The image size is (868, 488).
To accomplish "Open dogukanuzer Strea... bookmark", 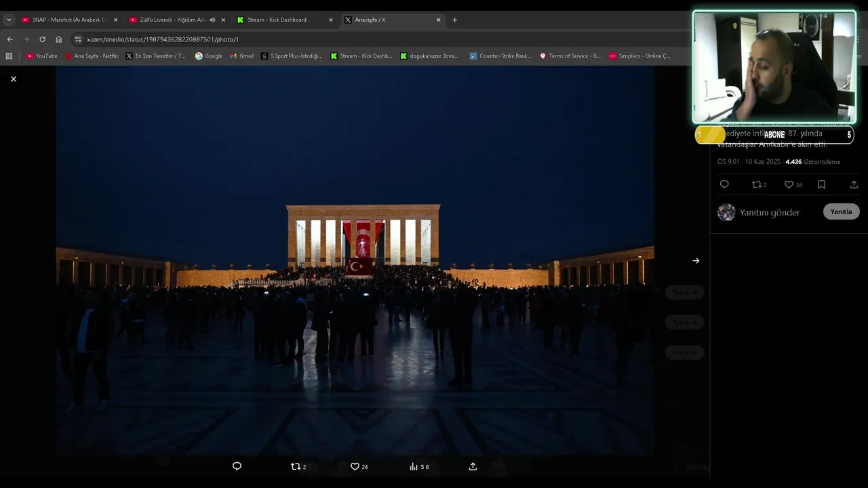I will point(430,56).
